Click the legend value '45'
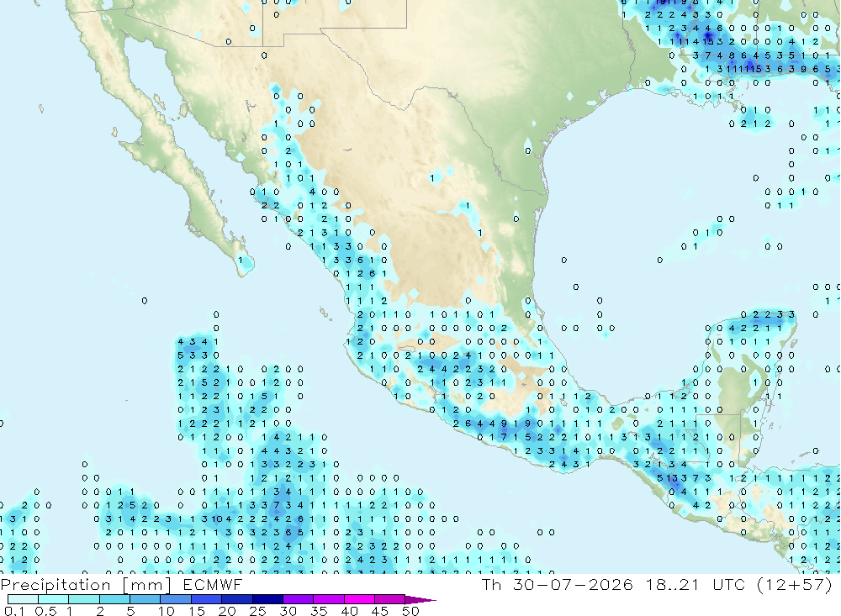This screenshot has height=616, width=841. click(380, 611)
